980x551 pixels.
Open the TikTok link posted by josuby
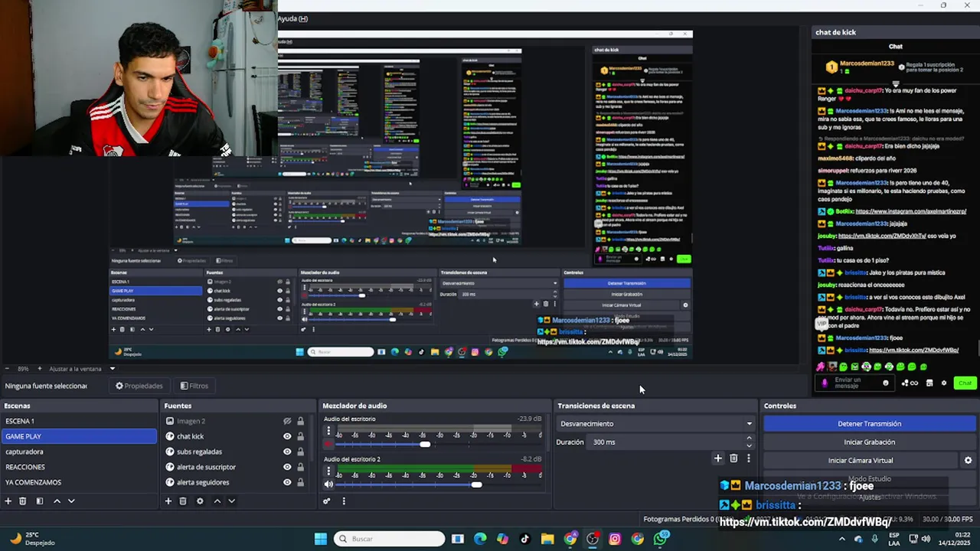click(882, 236)
